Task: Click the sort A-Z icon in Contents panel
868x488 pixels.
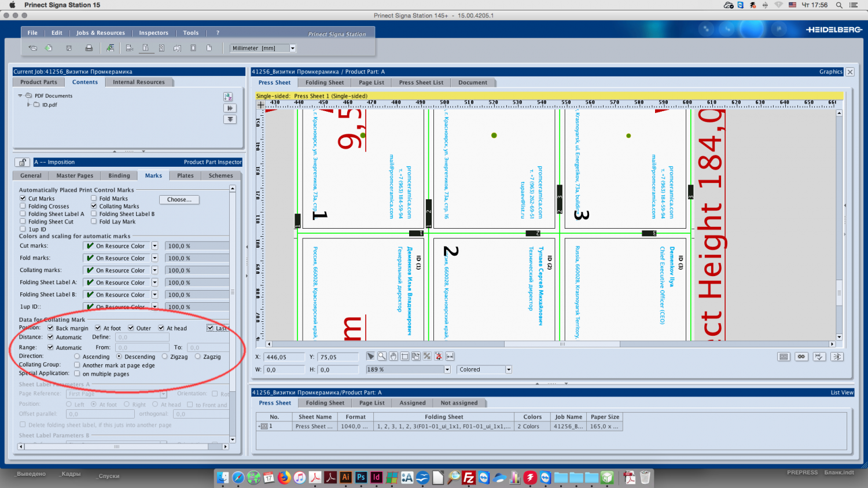Action: point(229,97)
